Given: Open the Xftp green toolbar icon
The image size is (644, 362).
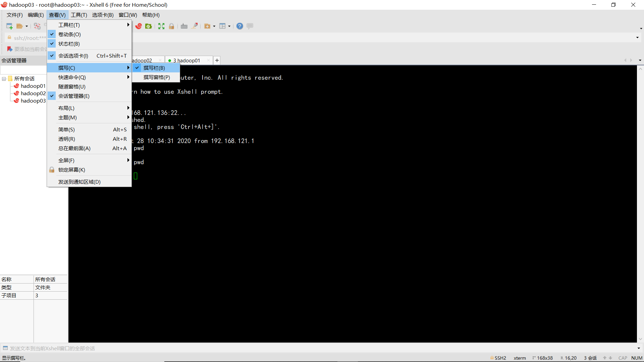Looking at the screenshot, I should click(148, 26).
